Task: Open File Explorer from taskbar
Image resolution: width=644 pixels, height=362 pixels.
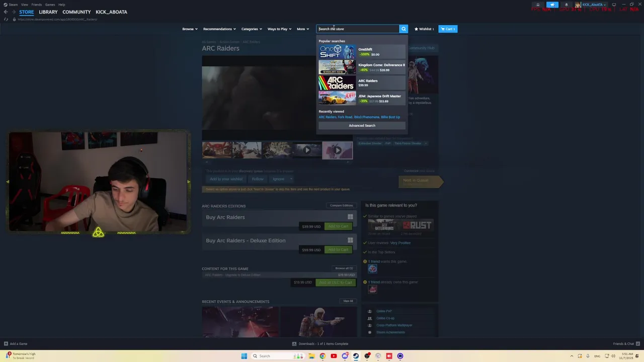Action: [x=311, y=356]
